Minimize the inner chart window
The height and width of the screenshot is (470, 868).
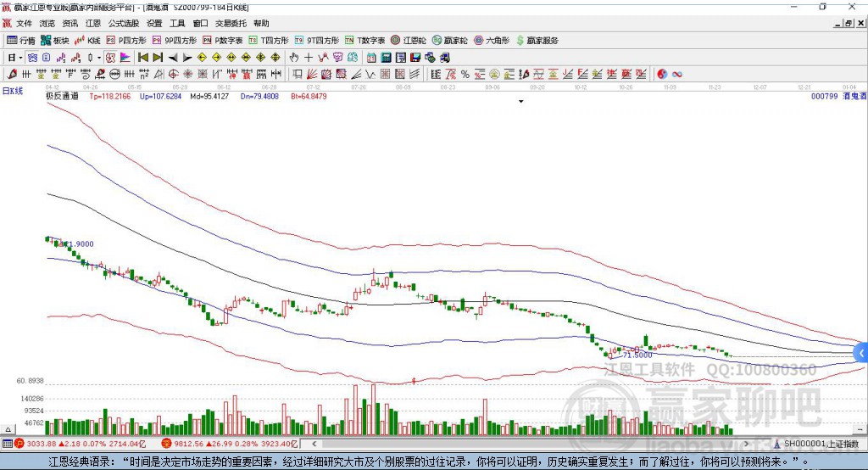[838, 23]
